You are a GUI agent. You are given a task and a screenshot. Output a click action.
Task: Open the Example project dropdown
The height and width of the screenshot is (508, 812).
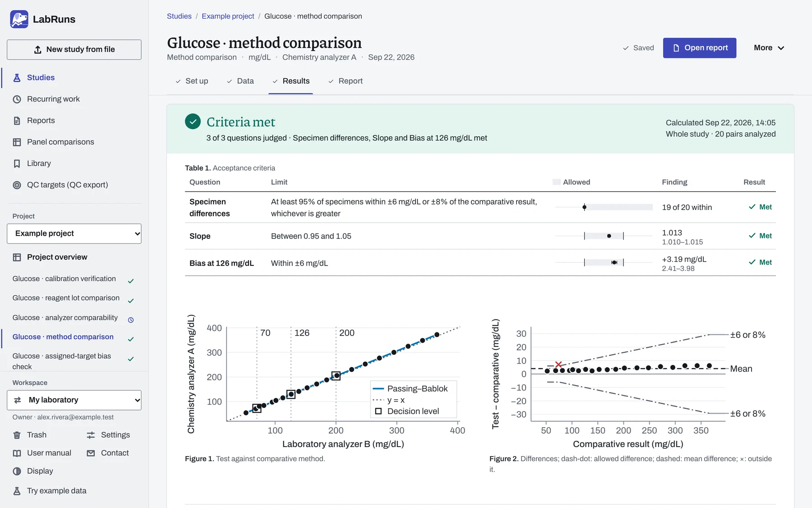[x=74, y=233]
